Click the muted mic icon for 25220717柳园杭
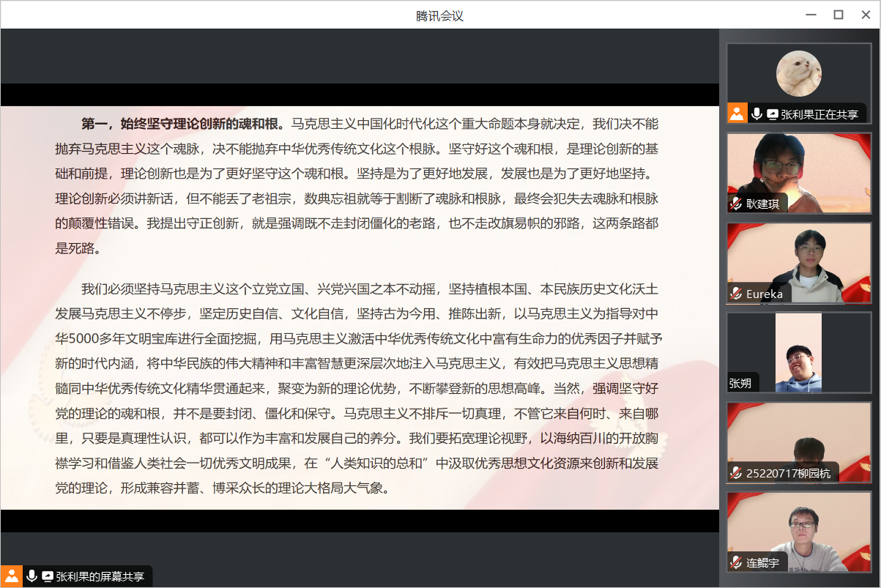This screenshot has height=588, width=881. coord(736,473)
